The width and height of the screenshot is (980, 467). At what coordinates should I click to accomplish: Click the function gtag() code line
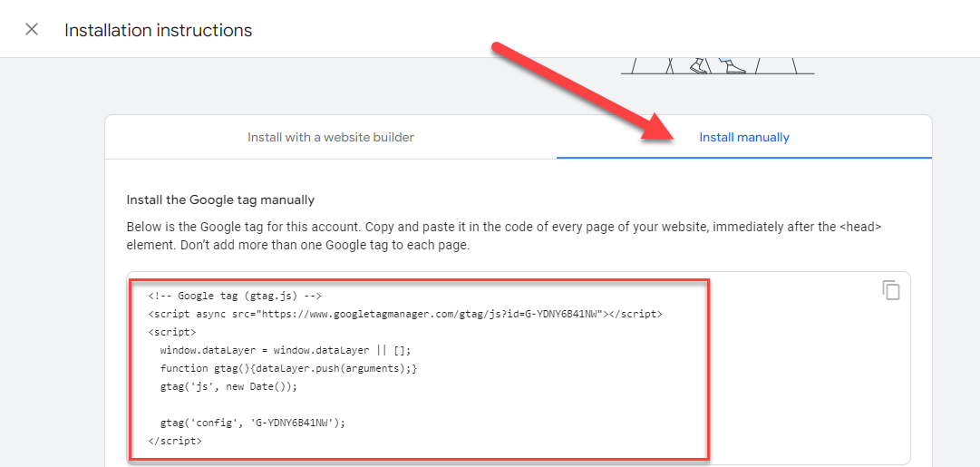click(288, 368)
